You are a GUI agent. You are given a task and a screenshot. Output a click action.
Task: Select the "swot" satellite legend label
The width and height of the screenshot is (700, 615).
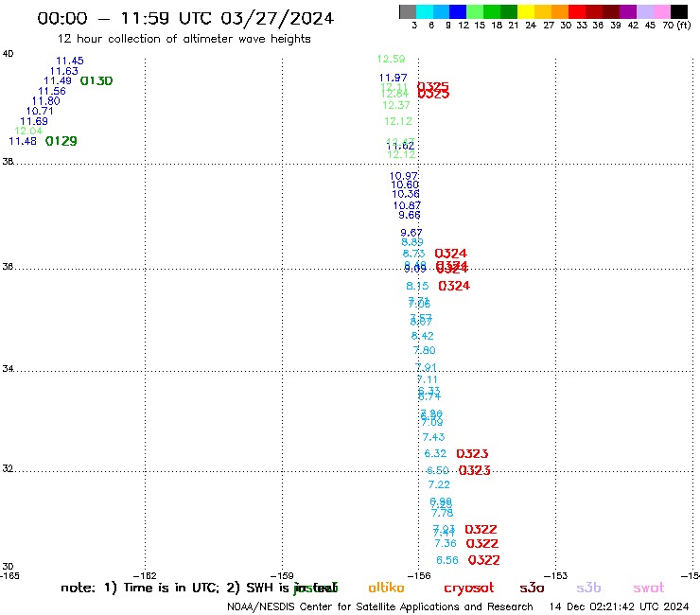pos(649,588)
